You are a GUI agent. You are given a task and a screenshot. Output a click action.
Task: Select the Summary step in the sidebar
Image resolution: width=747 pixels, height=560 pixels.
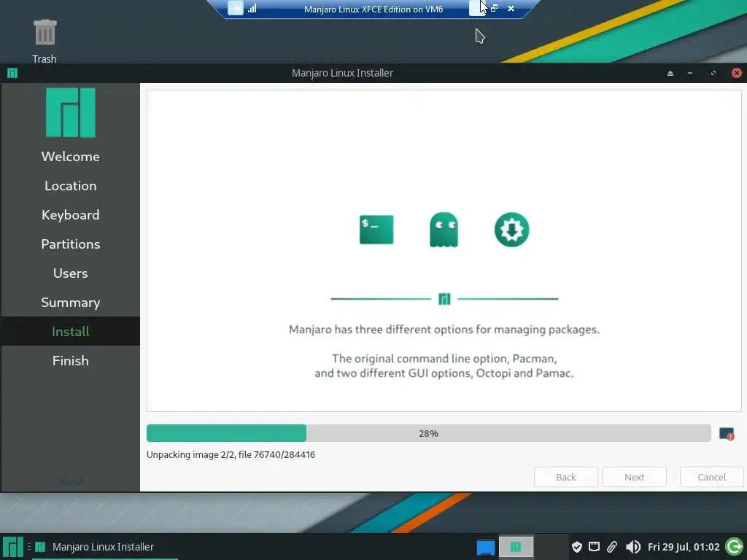71,303
